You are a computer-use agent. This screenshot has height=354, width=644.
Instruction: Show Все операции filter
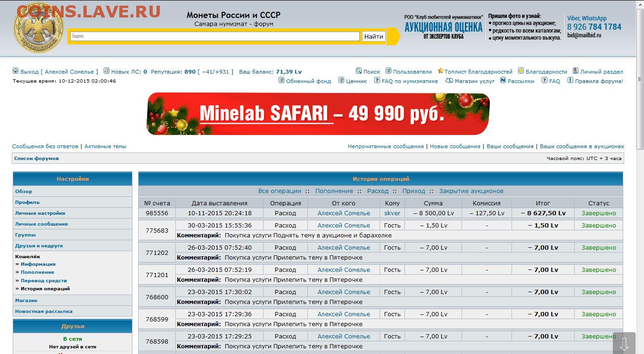[x=280, y=191]
